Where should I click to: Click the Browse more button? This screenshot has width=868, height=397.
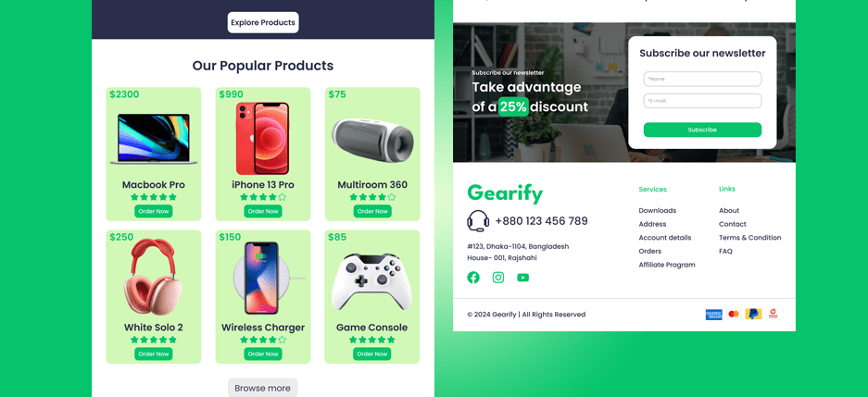pos(262,388)
